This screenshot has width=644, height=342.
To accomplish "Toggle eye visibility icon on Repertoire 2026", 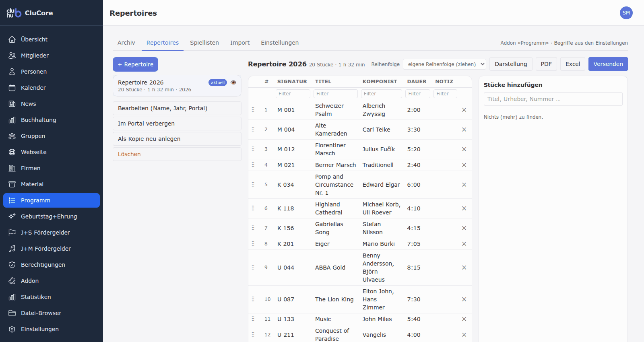I will [233, 82].
